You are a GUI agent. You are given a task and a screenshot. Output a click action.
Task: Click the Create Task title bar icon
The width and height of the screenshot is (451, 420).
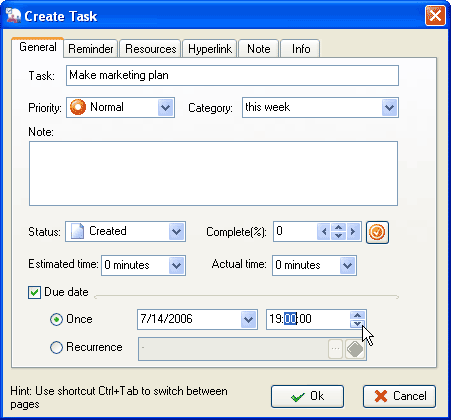13,16
